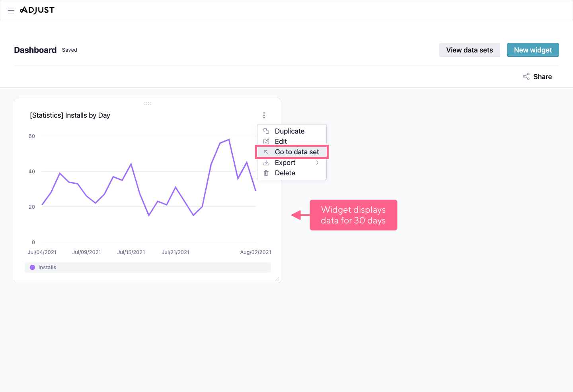Viewport: 573px width, 392px height.
Task: Click the 0 y-axis value
Action: pyautogui.click(x=33, y=243)
